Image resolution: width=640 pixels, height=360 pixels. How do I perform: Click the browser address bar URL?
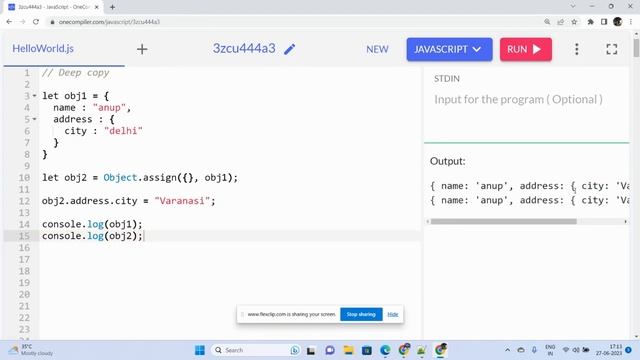(109, 22)
